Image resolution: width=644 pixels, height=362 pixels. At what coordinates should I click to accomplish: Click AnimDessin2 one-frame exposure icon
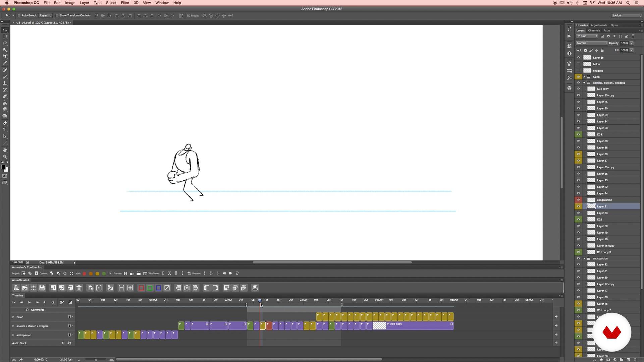(53, 288)
